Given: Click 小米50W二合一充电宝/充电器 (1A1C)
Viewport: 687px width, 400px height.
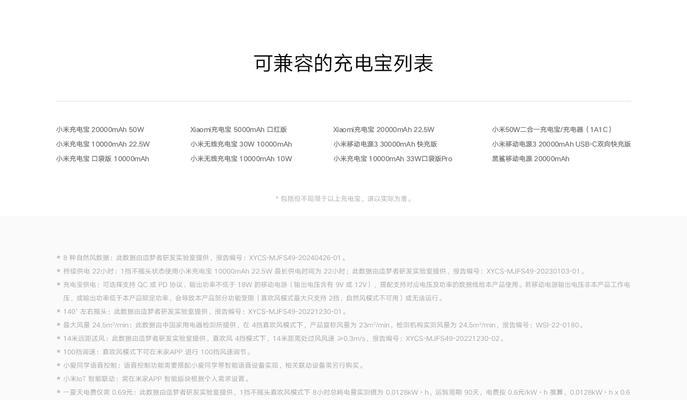Looking at the screenshot, I should (552, 129).
